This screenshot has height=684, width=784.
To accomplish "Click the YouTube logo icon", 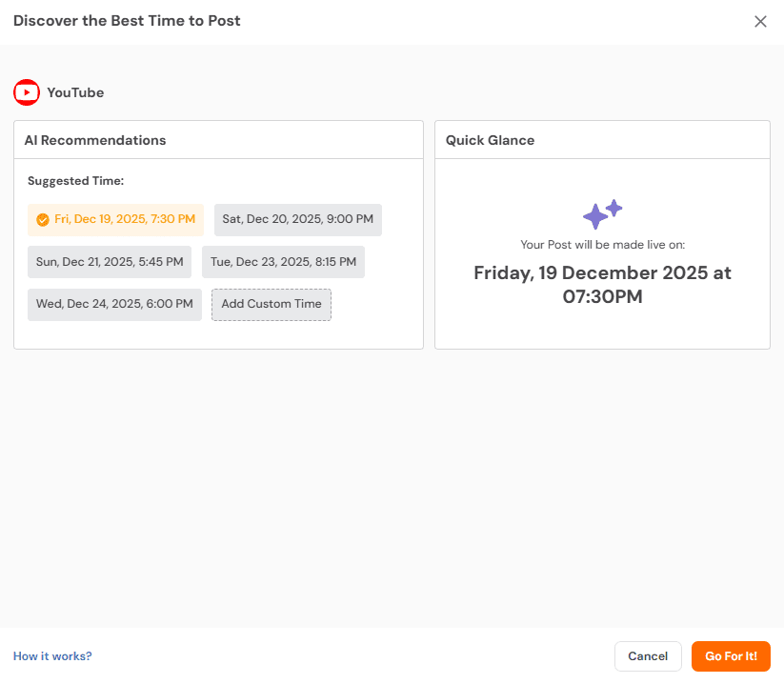I will click(x=27, y=92).
